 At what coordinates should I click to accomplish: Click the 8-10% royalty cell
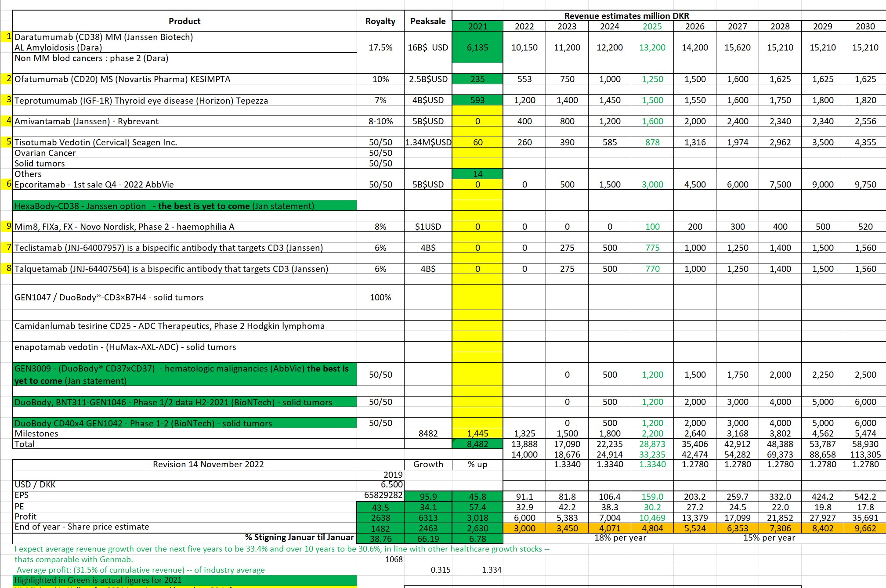pyautogui.click(x=380, y=121)
